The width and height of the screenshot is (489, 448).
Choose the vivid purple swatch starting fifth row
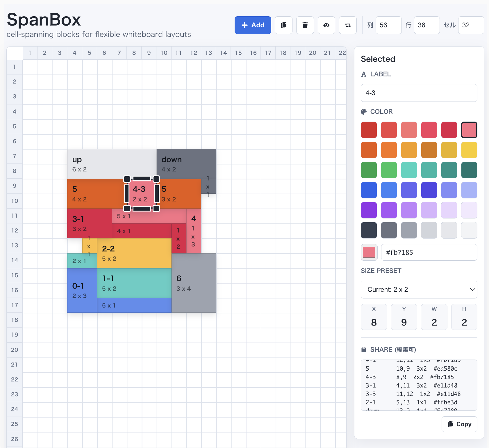[369, 210]
